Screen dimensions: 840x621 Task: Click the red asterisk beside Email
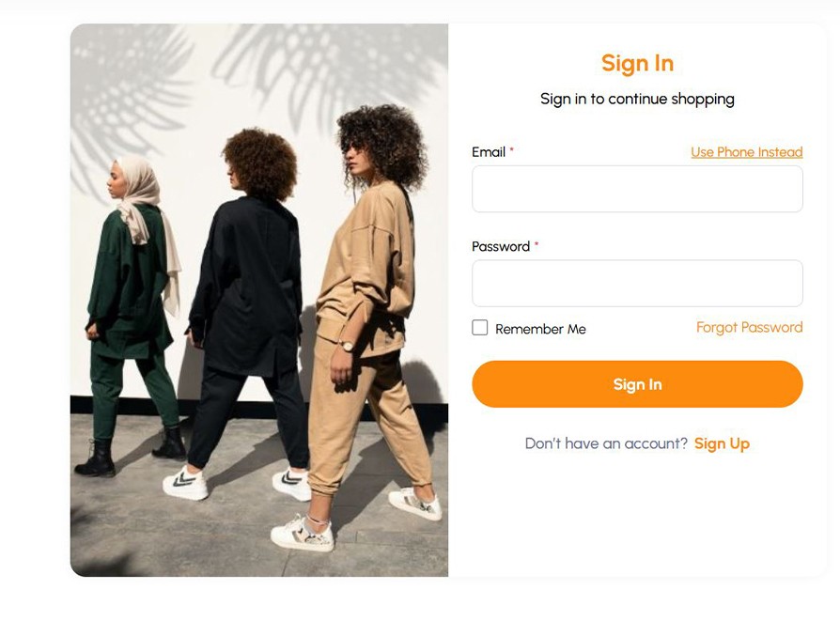coord(512,151)
